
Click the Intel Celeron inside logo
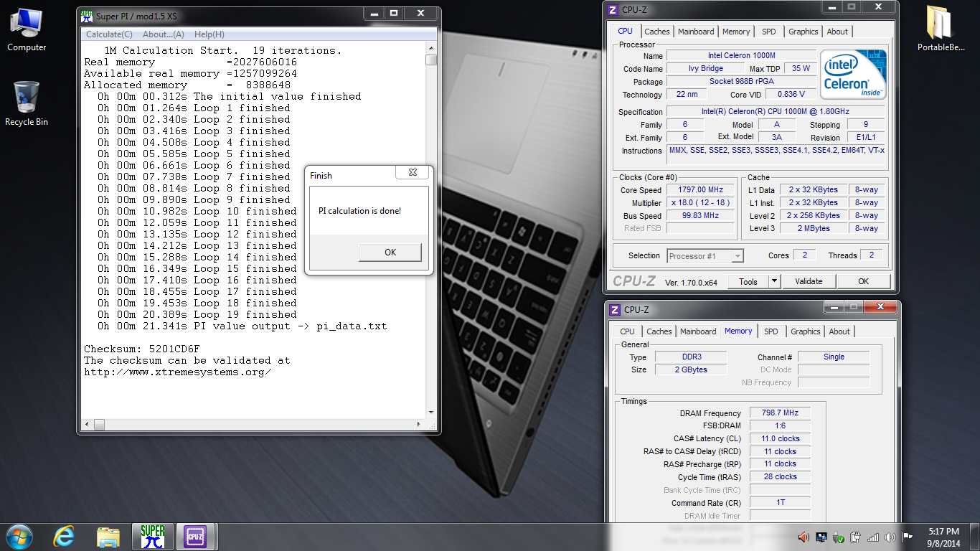(853, 74)
